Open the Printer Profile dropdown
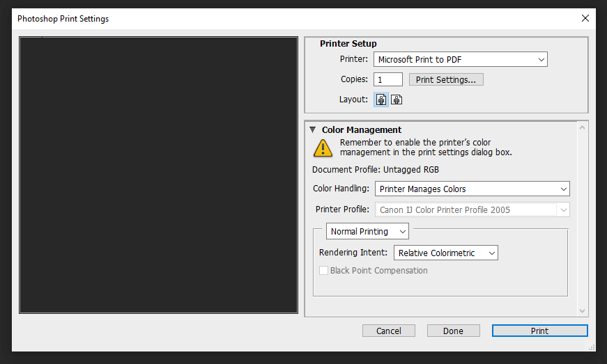The height and width of the screenshot is (364, 607). 472,209
